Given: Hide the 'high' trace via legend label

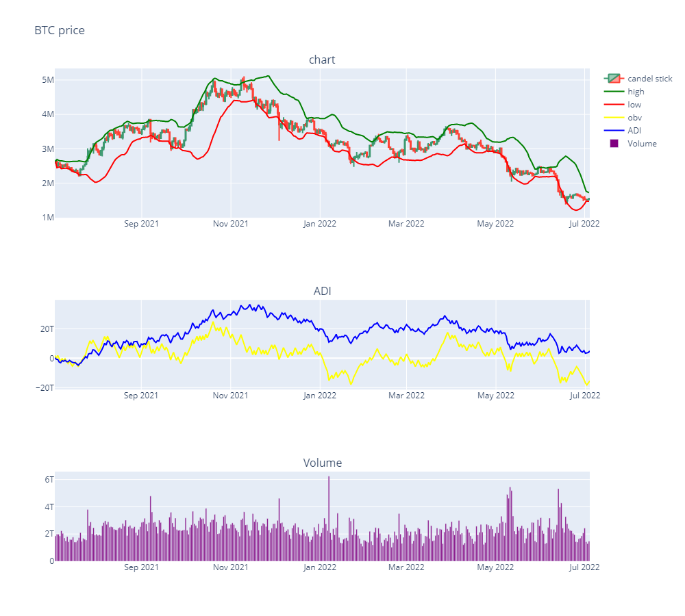Looking at the screenshot, I should pos(636,92).
